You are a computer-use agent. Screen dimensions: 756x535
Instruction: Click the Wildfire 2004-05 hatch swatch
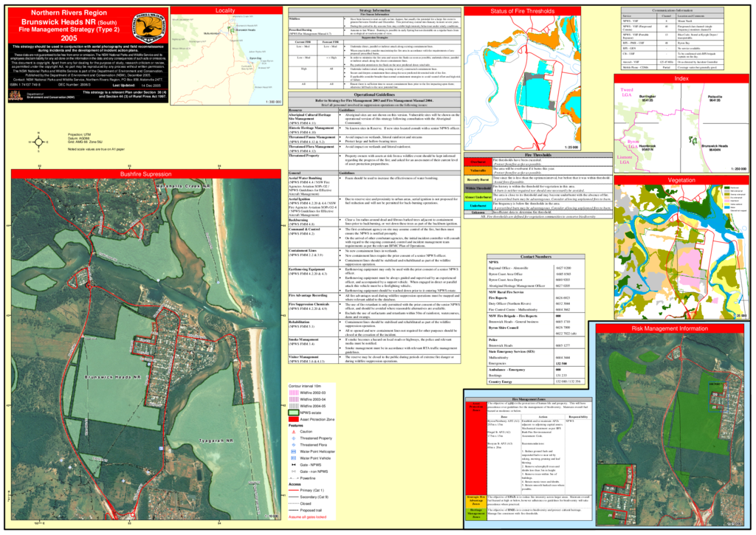294,407
